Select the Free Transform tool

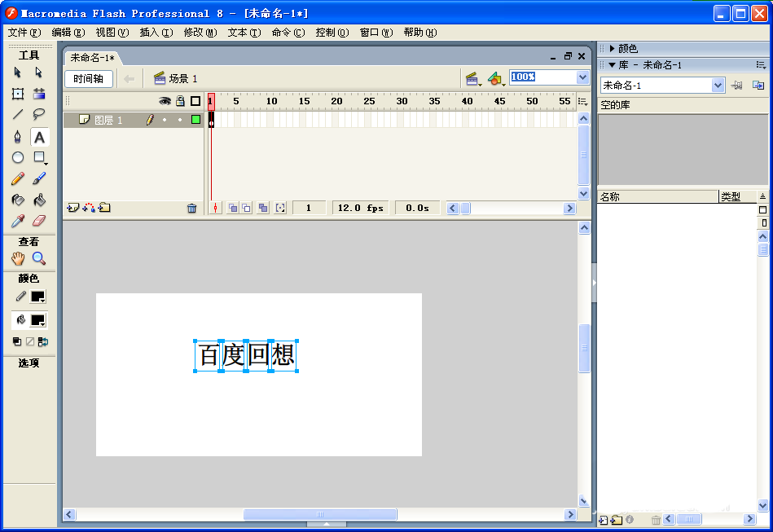(18, 94)
